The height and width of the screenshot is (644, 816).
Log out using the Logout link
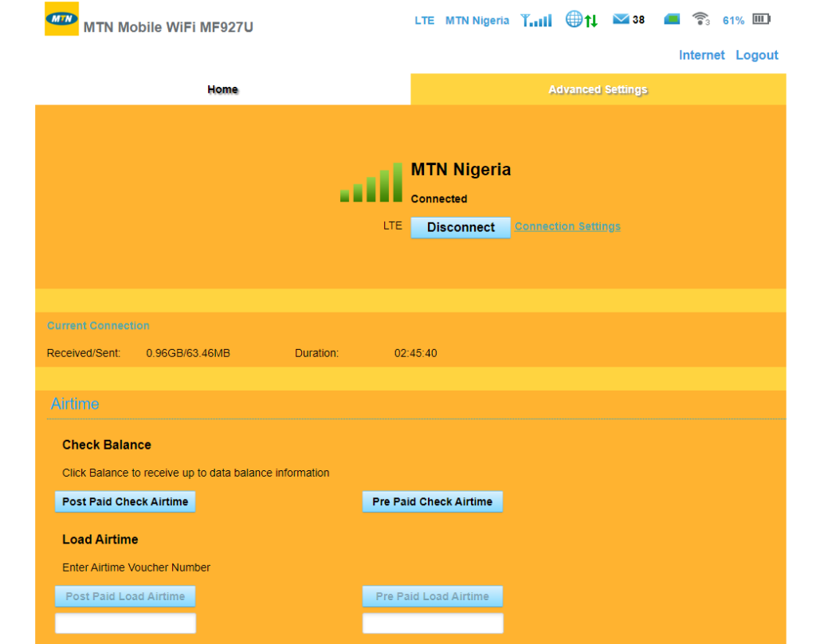click(x=756, y=55)
